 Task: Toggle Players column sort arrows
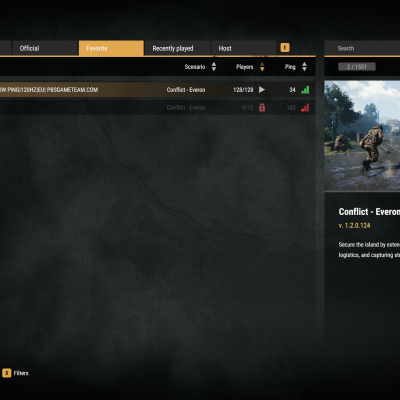(262, 67)
